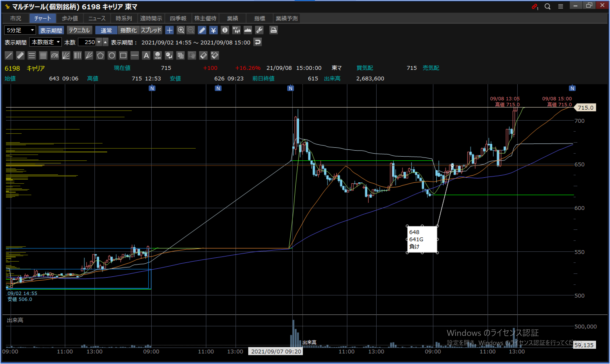Select the rectangle drawing tool
610x364 pixels.
tap(123, 55)
